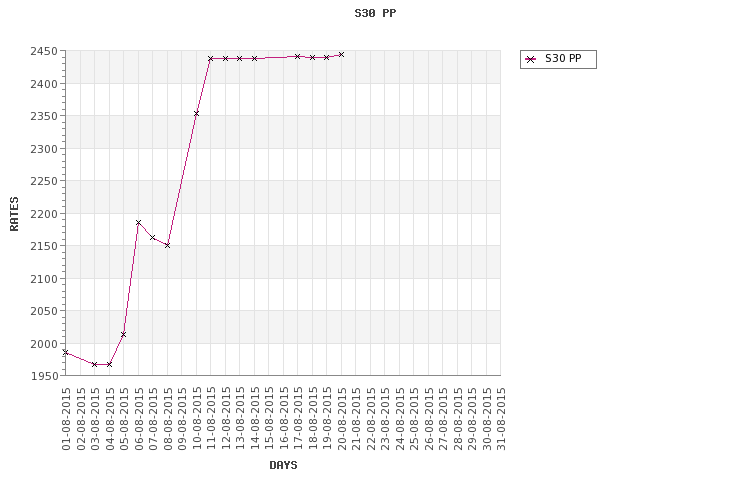Click the chart title S30 PP

[x=375, y=14]
